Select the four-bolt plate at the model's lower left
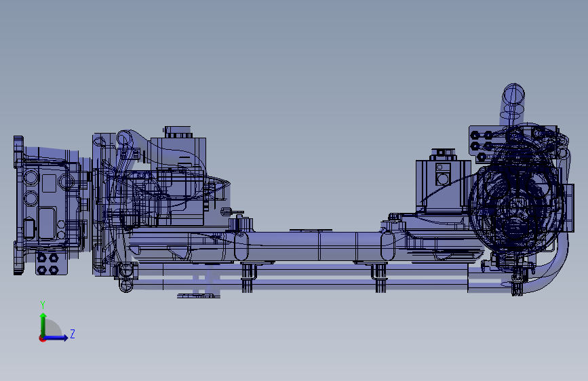The width and height of the screenshot is (588, 381). point(52,264)
